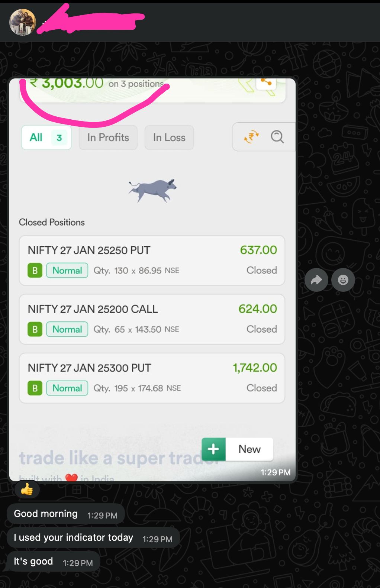The image size is (380, 588).
Task: Click the thumbs-up reaction emoji
Action: click(27, 489)
